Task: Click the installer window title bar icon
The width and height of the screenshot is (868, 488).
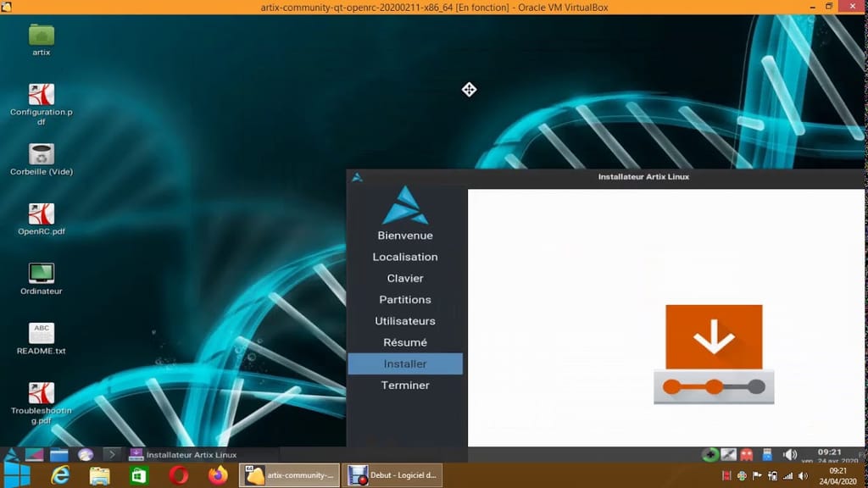Action: tap(357, 177)
